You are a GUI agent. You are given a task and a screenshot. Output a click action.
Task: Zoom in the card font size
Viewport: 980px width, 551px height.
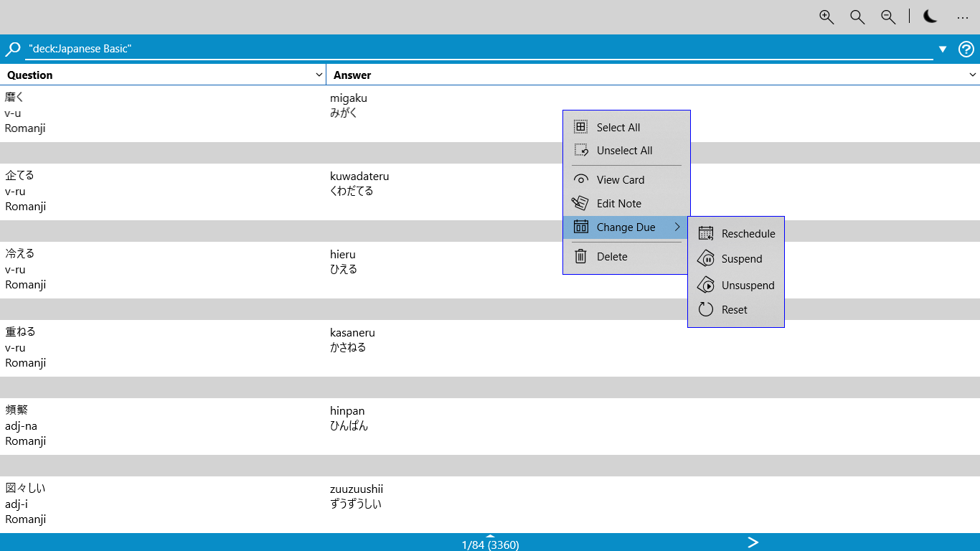tap(826, 17)
